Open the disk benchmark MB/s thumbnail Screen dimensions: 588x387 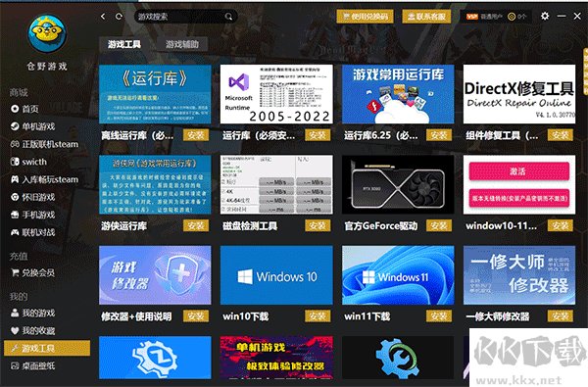click(276, 185)
